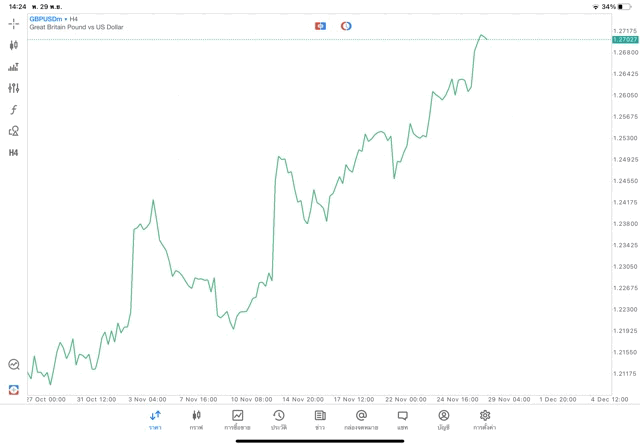The height and width of the screenshot is (447, 640).
Task: Open the การตั้งค่า (Settings) tab
Action: pos(485,419)
